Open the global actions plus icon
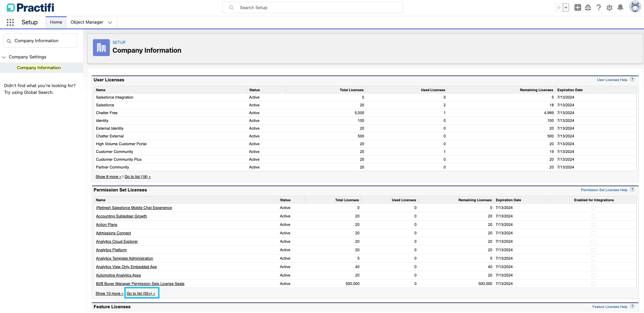Image resolution: width=644 pixels, height=313 pixels. [578, 7]
